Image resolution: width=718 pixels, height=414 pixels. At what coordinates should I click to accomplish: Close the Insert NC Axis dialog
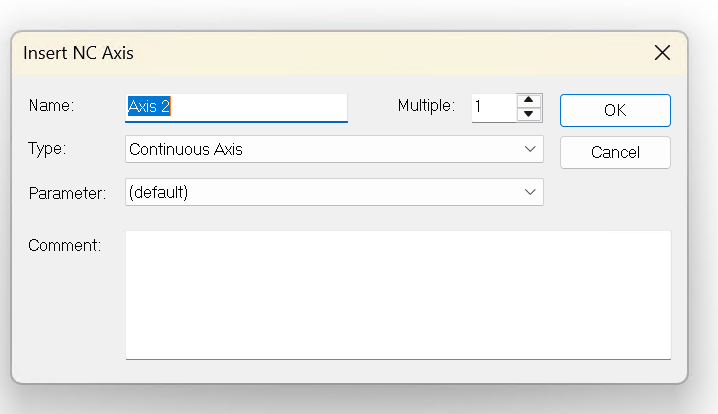[662, 53]
